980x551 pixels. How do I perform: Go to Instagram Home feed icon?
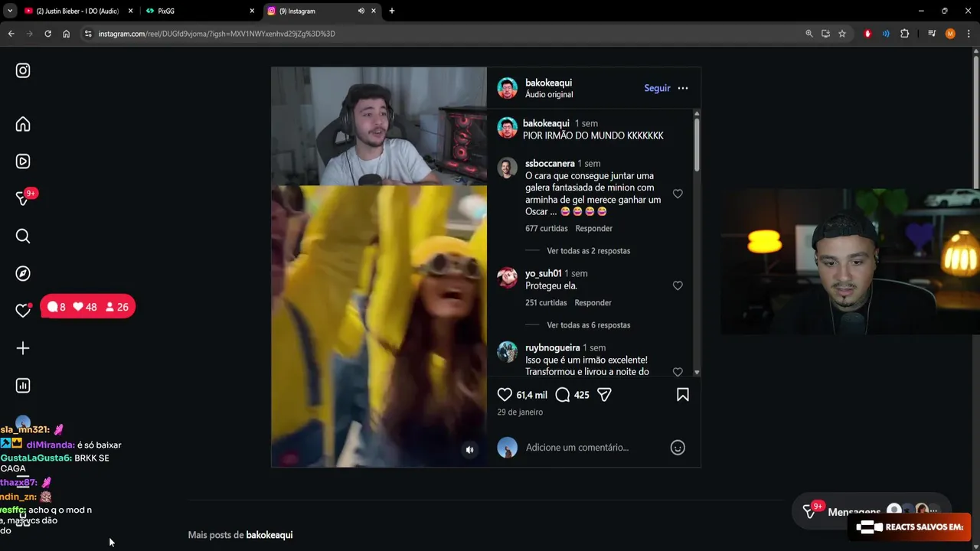[23, 124]
